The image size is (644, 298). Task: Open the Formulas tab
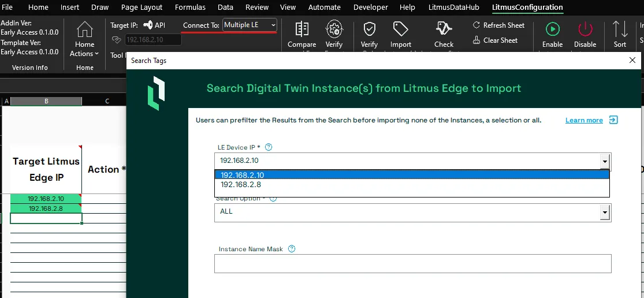click(x=190, y=8)
